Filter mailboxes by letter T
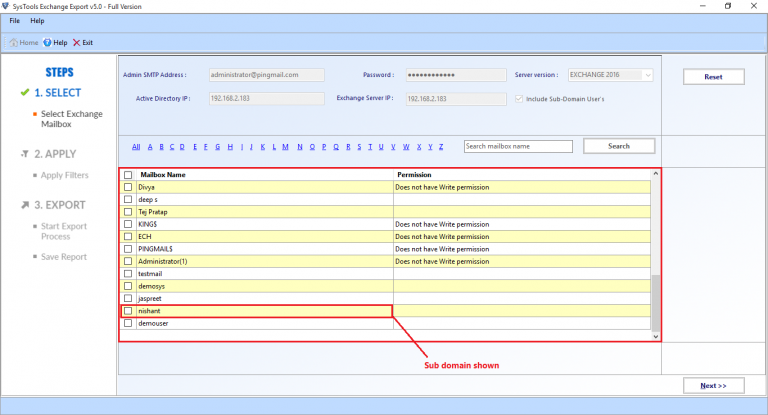 pyautogui.click(x=370, y=147)
